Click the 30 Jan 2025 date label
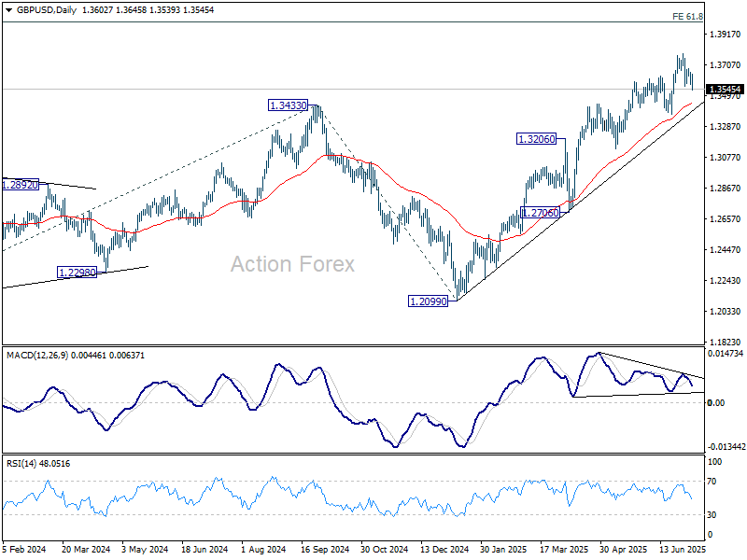 [x=504, y=549]
